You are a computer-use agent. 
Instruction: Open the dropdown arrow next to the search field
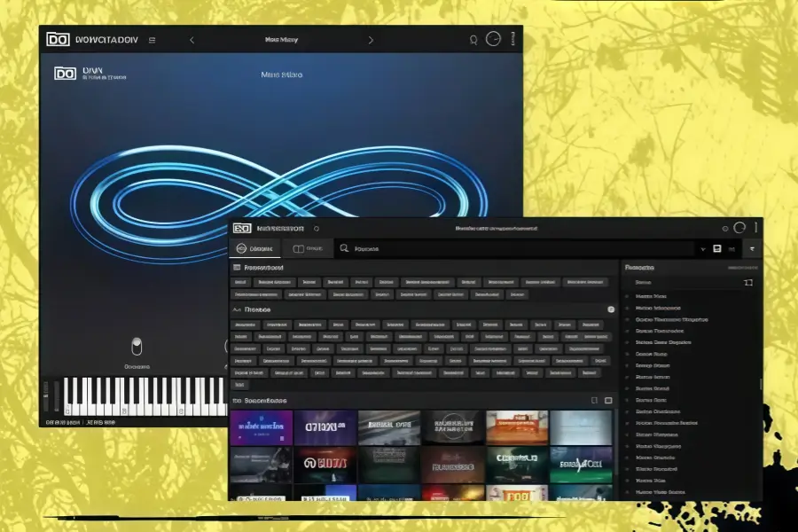pos(703,249)
